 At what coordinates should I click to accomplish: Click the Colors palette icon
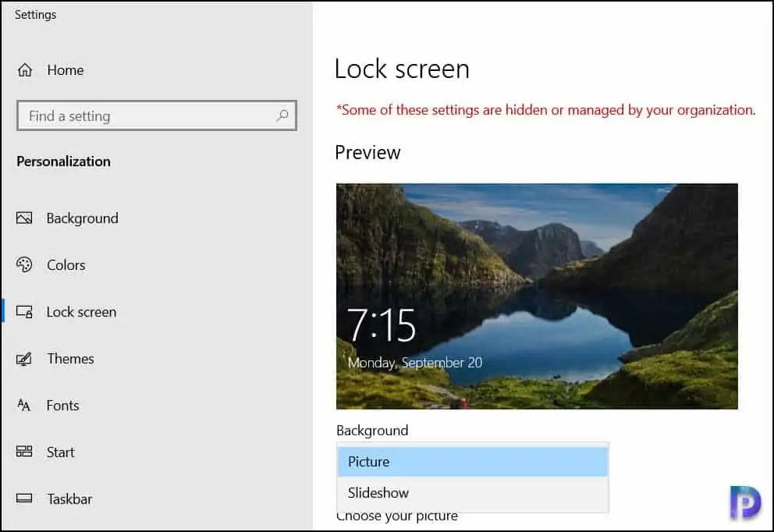(24, 265)
